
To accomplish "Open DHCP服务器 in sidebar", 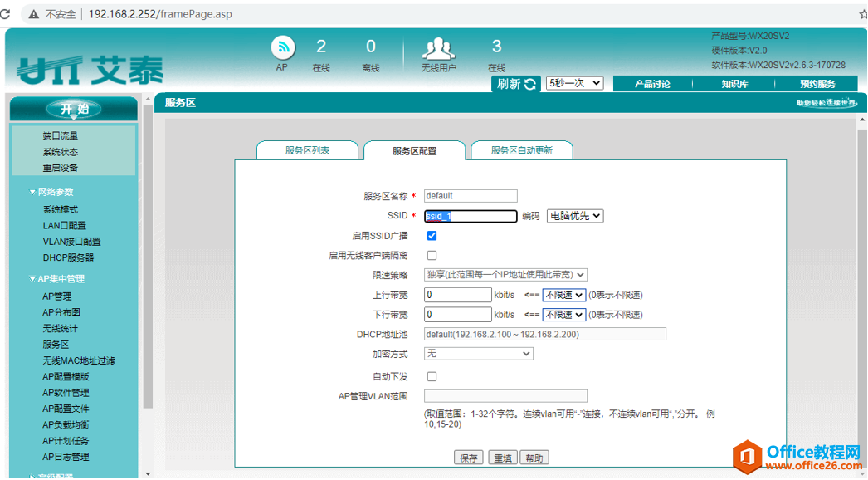I will coord(68,257).
